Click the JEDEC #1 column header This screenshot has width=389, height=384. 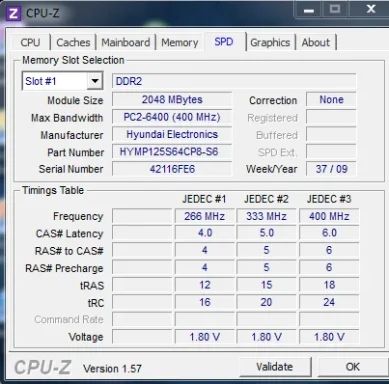(204, 199)
